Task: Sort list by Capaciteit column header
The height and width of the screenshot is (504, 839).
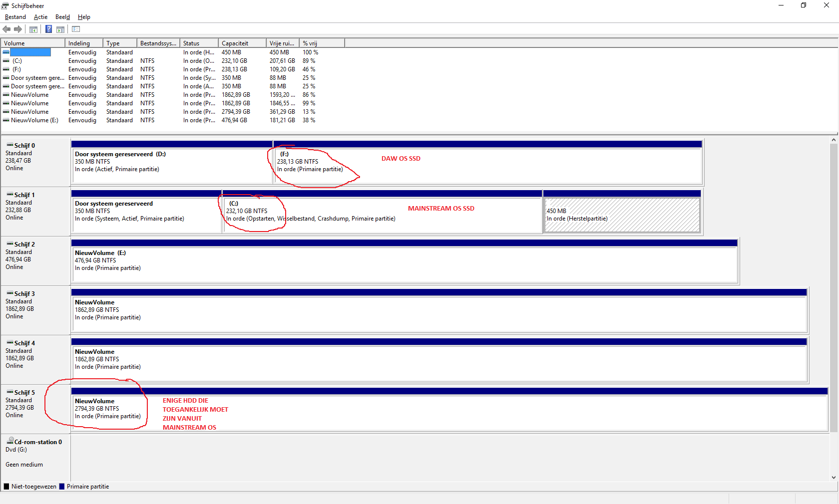Action: coord(242,43)
